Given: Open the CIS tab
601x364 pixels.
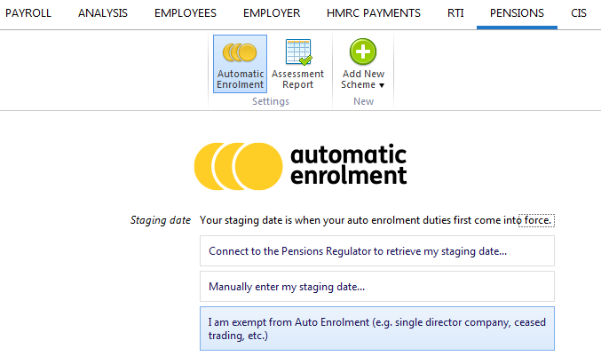Looking at the screenshot, I should pos(579,13).
